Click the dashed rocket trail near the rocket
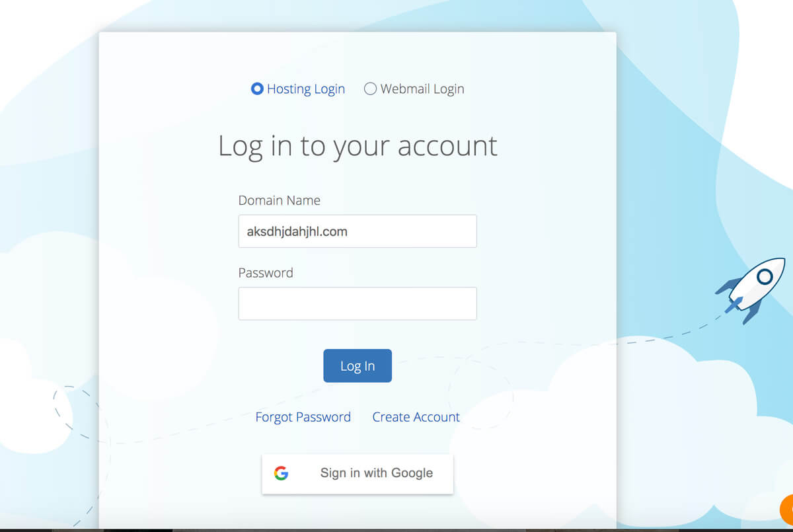 click(x=687, y=332)
